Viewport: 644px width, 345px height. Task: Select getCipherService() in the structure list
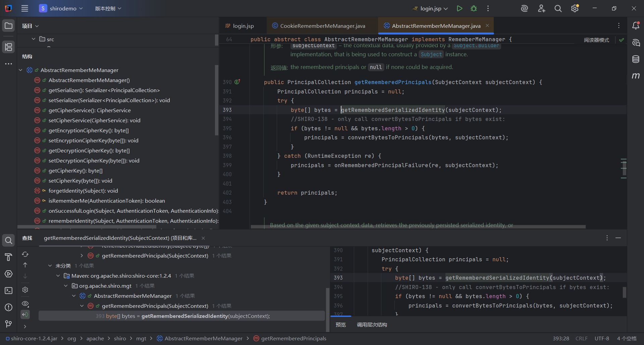tap(90, 110)
